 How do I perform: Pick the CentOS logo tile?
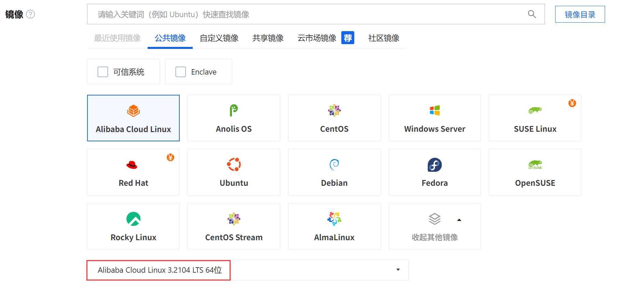tap(334, 111)
